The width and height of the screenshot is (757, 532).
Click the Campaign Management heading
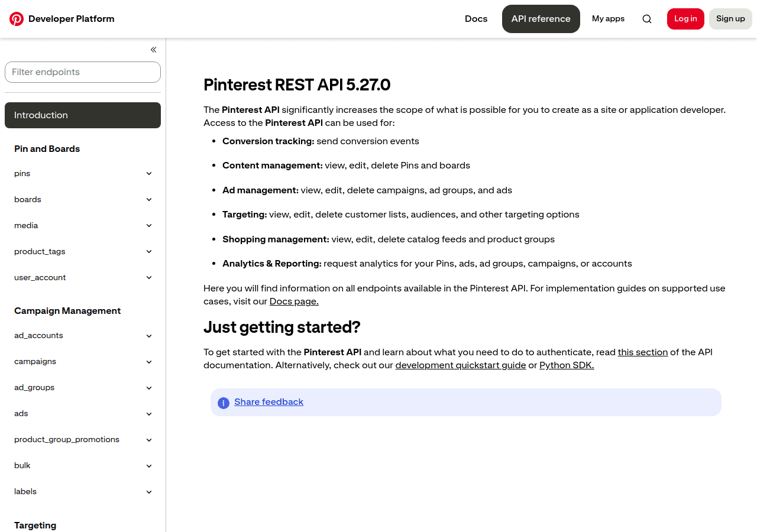click(x=67, y=311)
